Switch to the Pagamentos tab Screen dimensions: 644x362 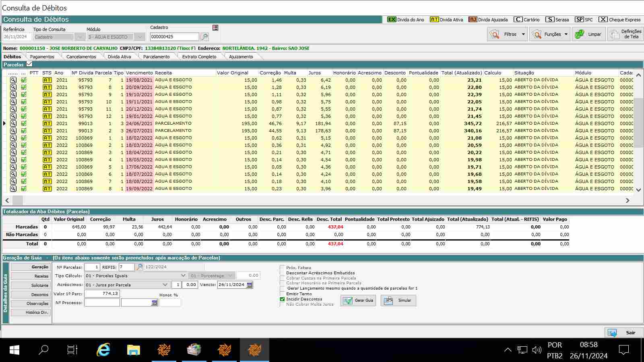click(x=42, y=57)
